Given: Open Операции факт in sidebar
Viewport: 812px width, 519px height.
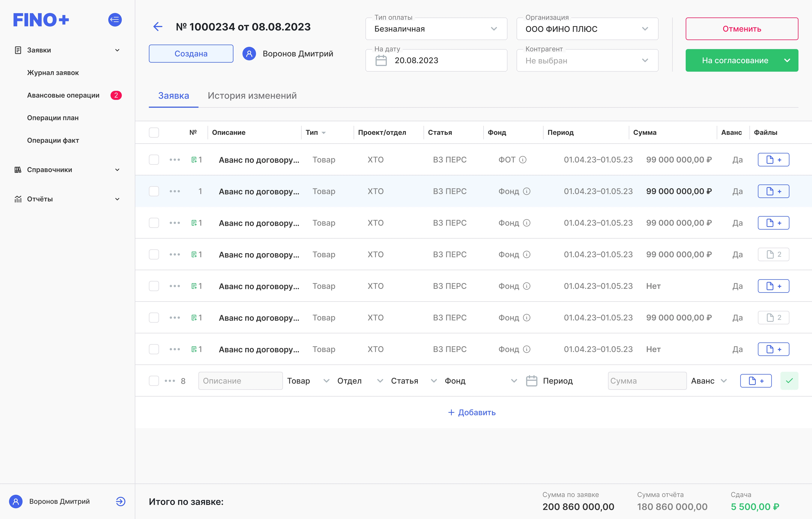Looking at the screenshot, I should coord(53,140).
